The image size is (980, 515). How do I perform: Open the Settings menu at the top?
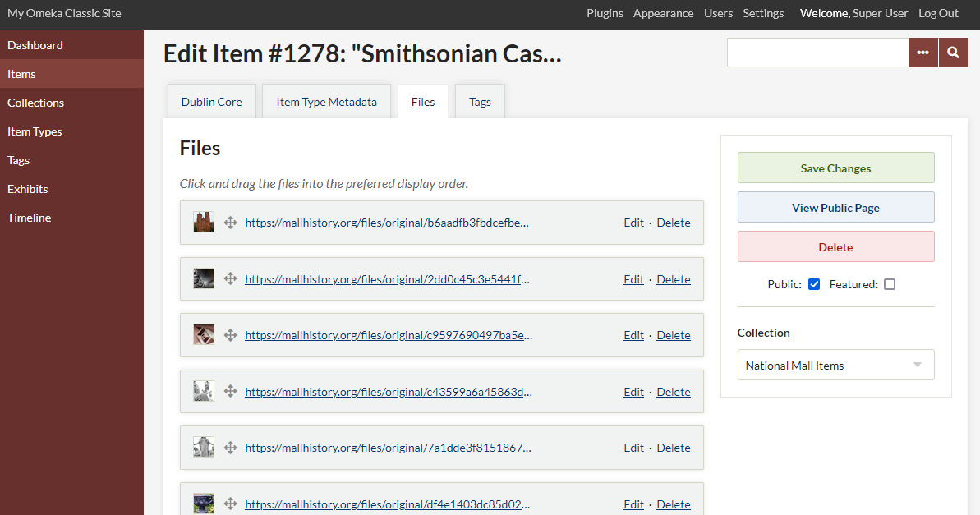click(763, 13)
